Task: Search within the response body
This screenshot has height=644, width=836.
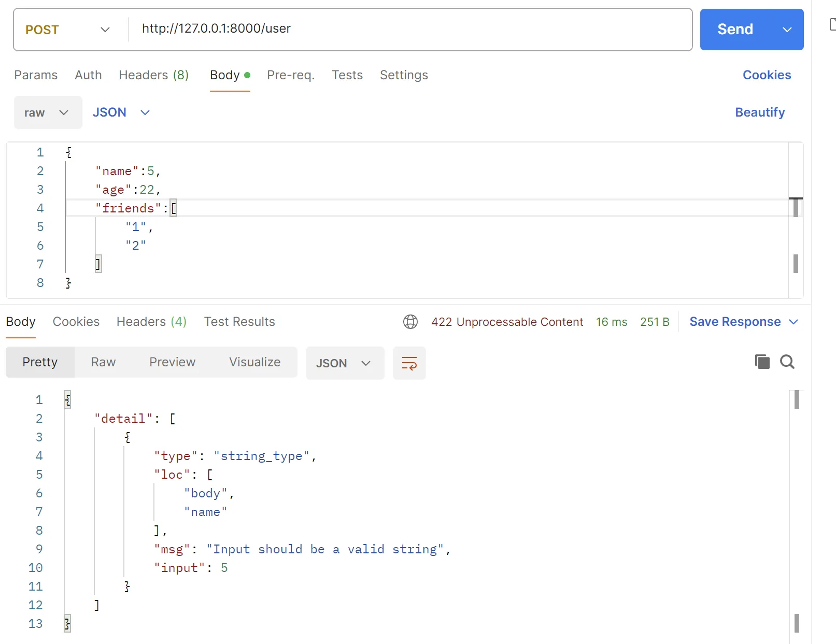Action: point(787,362)
